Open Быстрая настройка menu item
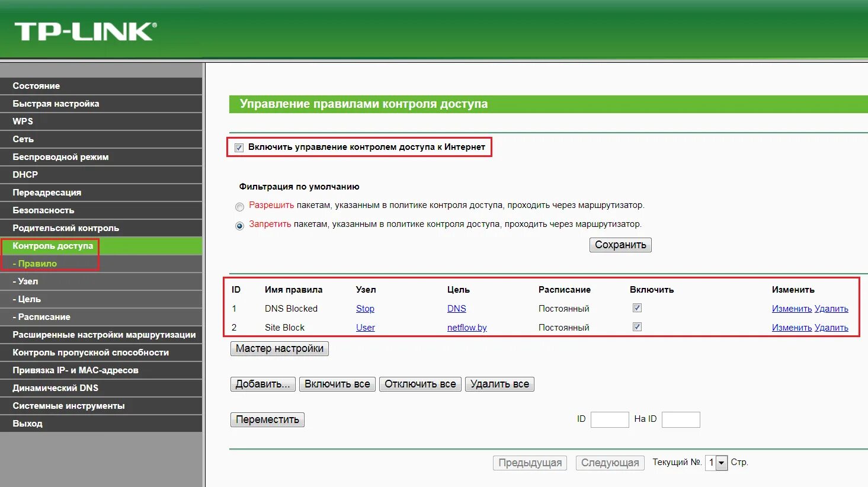 tap(101, 104)
